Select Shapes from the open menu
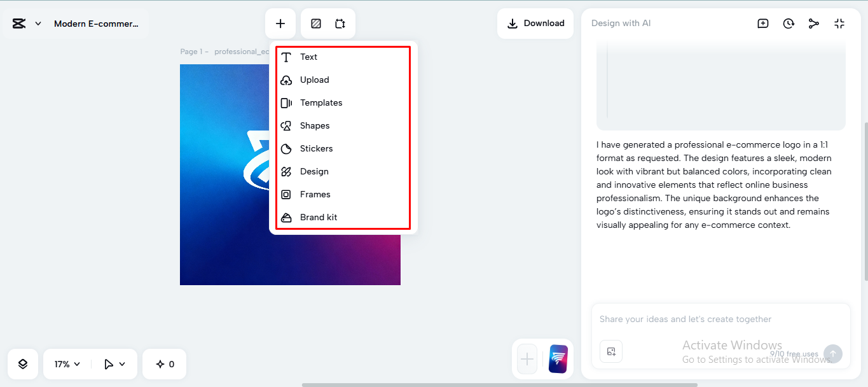Screen dimensions: 868x387 (315, 125)
